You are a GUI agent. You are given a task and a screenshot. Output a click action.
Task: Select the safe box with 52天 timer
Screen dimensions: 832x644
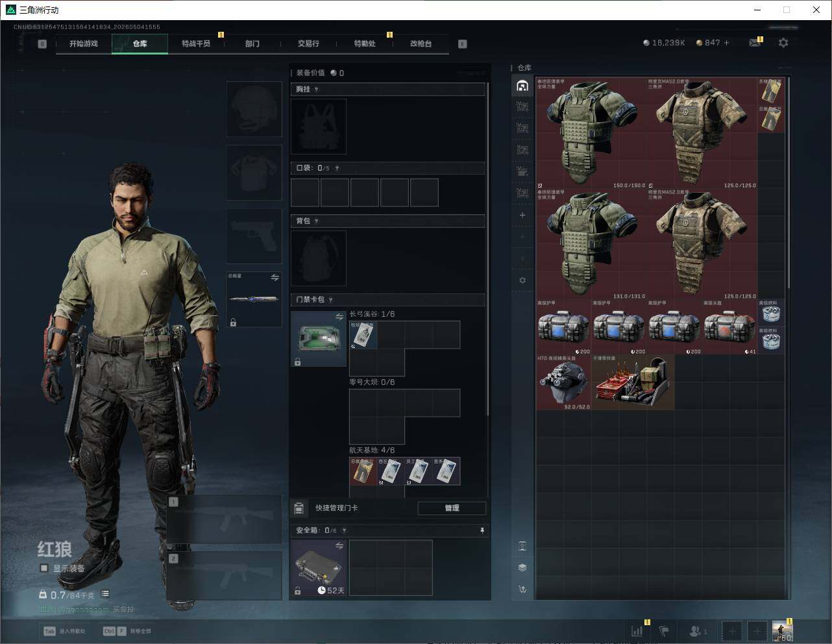(x=319, y=568)
